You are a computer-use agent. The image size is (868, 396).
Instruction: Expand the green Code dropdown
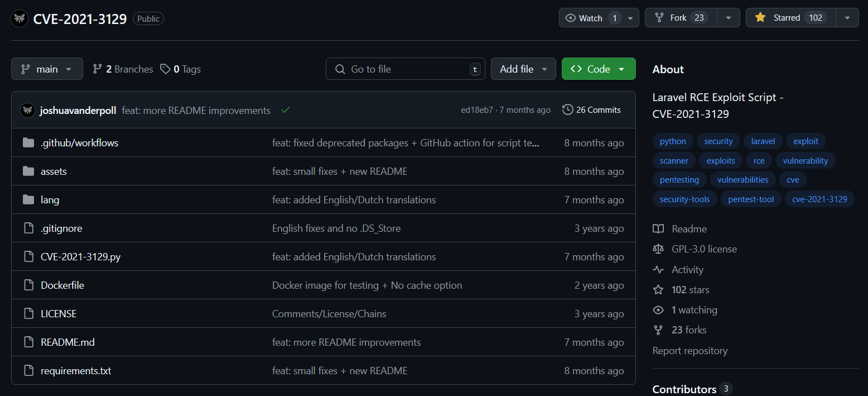point(599,69)
